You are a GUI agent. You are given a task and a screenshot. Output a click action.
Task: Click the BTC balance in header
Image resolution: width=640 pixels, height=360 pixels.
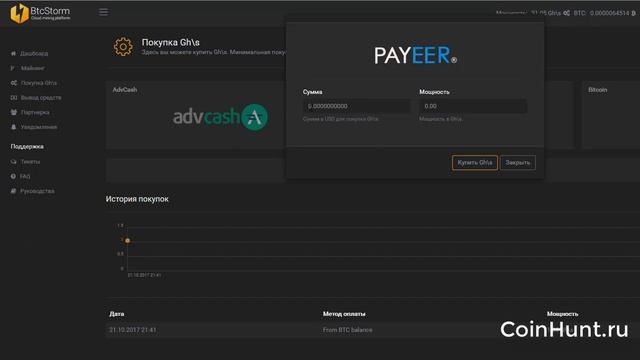[604, 13]
